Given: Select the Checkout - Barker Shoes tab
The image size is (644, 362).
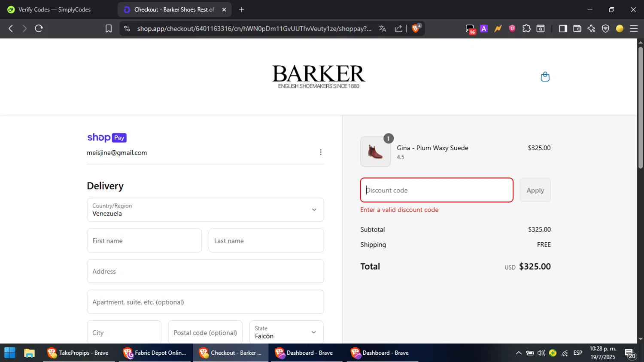Looking at the screenshot, I should coord(174,9).
